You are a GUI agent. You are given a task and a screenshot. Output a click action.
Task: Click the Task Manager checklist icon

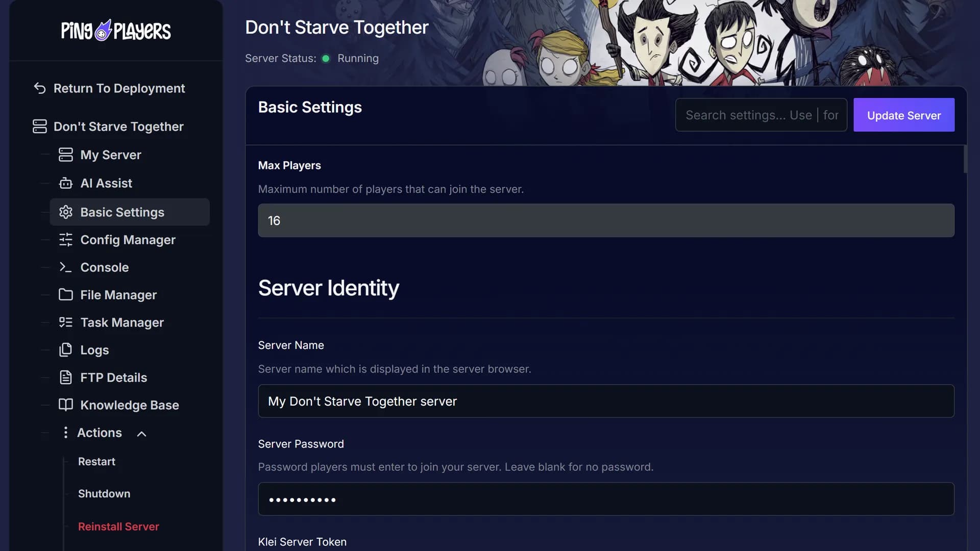(x=66, y=322)
